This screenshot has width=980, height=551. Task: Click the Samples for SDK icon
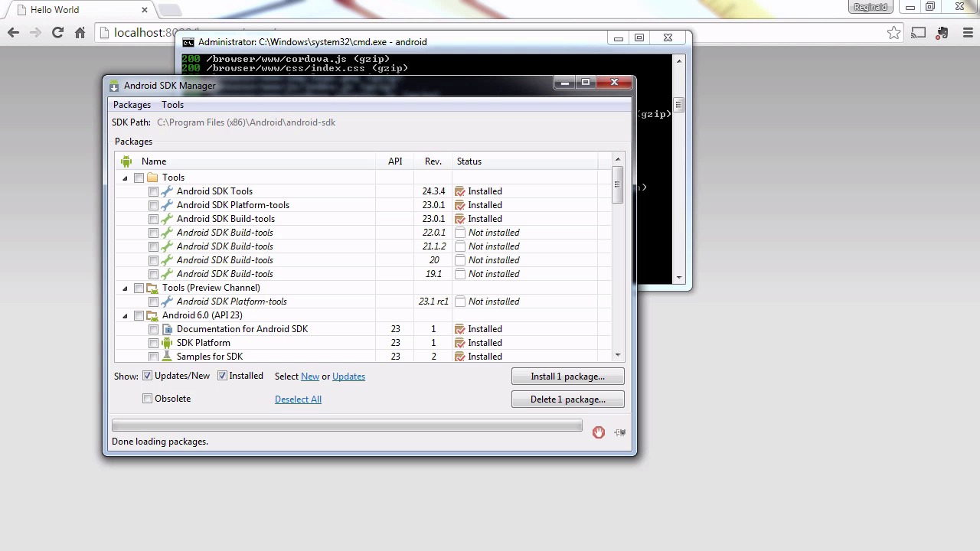point(167,357)
